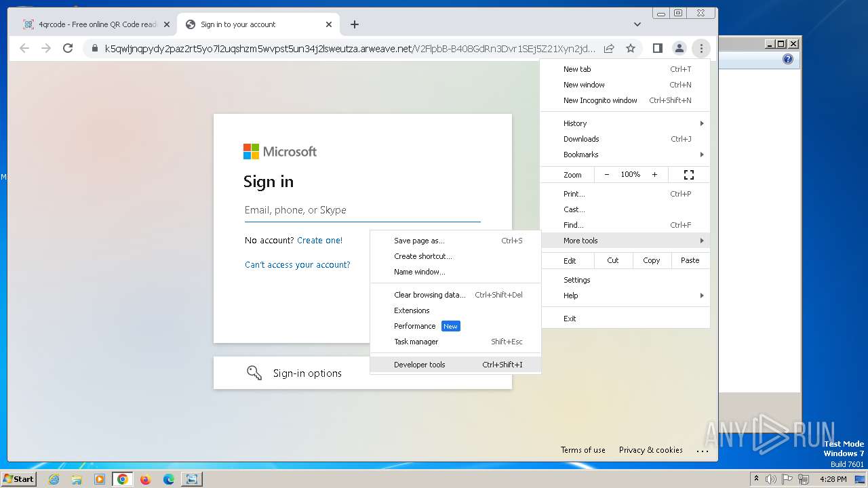Screen dimensions: 868x488
Task: Choose Print from menu
Action: point(625,194)
